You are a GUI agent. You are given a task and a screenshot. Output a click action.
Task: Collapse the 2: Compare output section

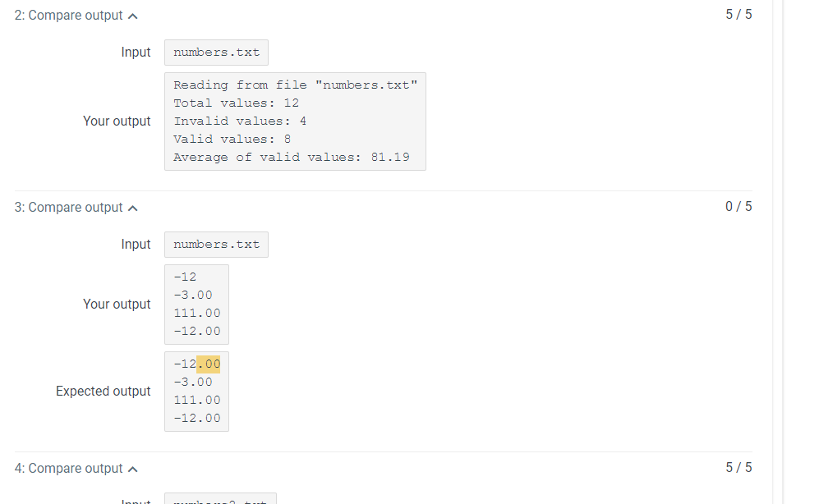coord(76,16)
